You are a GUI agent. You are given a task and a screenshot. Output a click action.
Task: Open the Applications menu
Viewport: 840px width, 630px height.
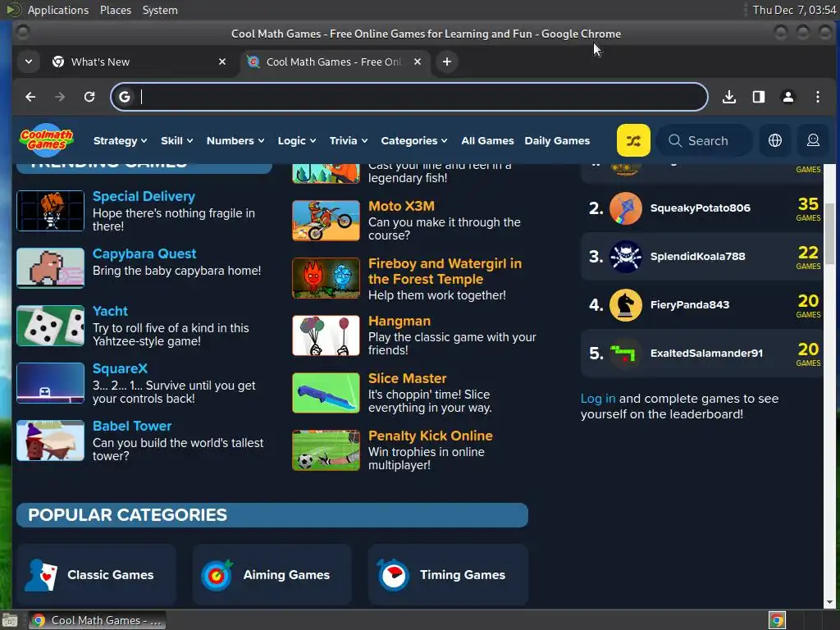pos(58,10)
